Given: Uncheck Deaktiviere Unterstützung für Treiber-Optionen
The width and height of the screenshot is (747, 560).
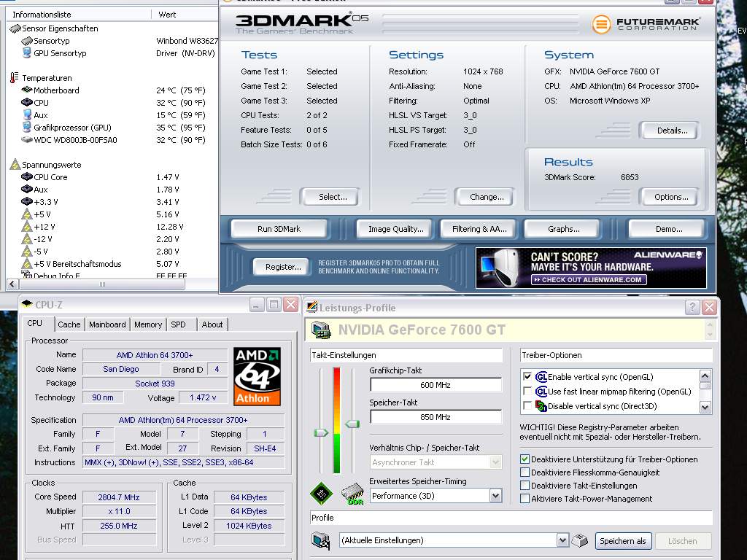Looking at the screenshot, I should point(525,459).
